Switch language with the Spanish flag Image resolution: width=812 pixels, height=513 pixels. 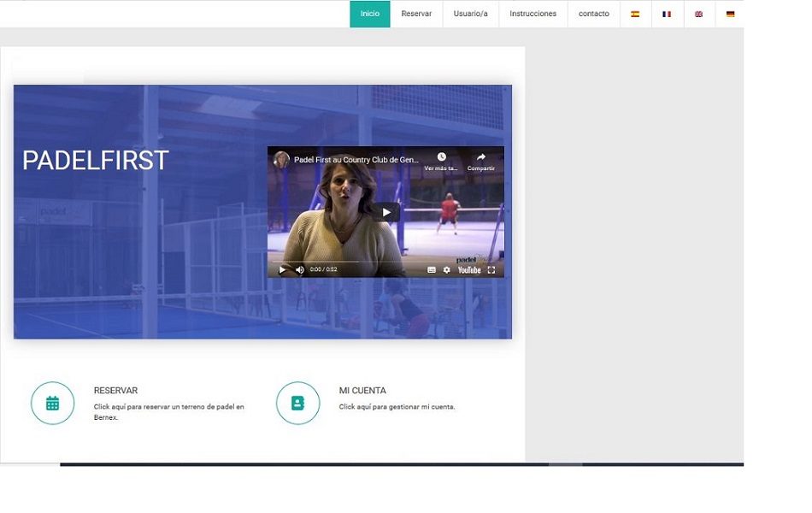(635, 14)
